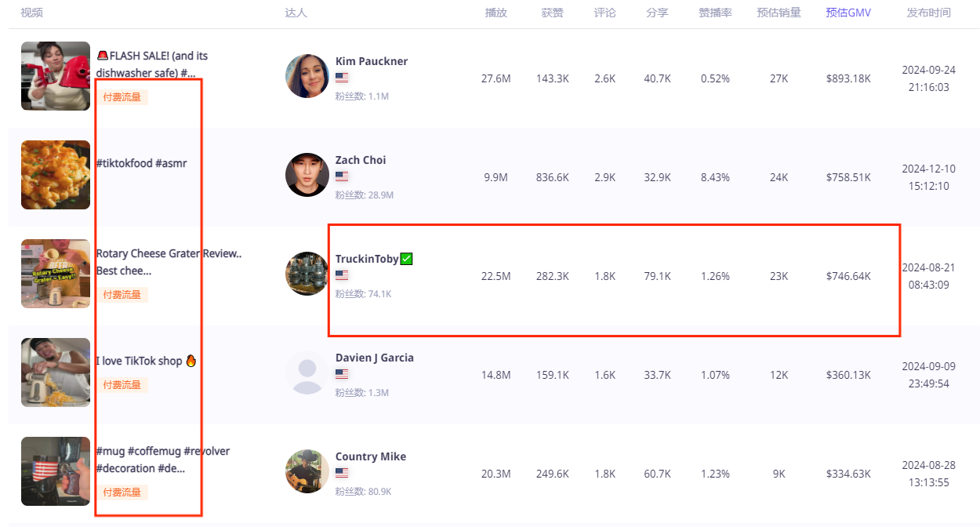Viewport: 980px width, 527px height.
Task: Open Zach Choi's profile picture
Action: (307, 175)
